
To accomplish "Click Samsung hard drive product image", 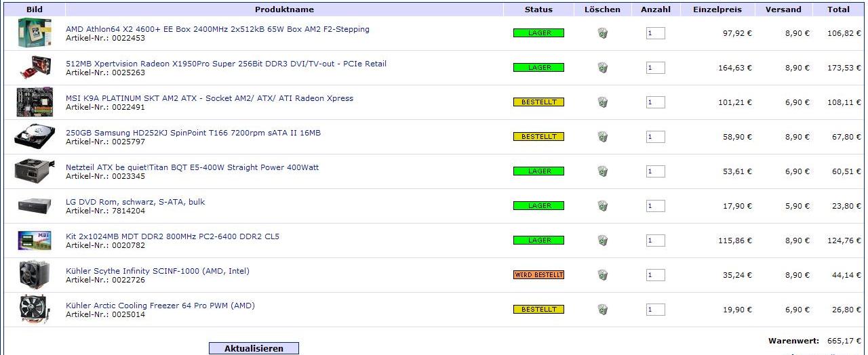I will pos(35,137).
